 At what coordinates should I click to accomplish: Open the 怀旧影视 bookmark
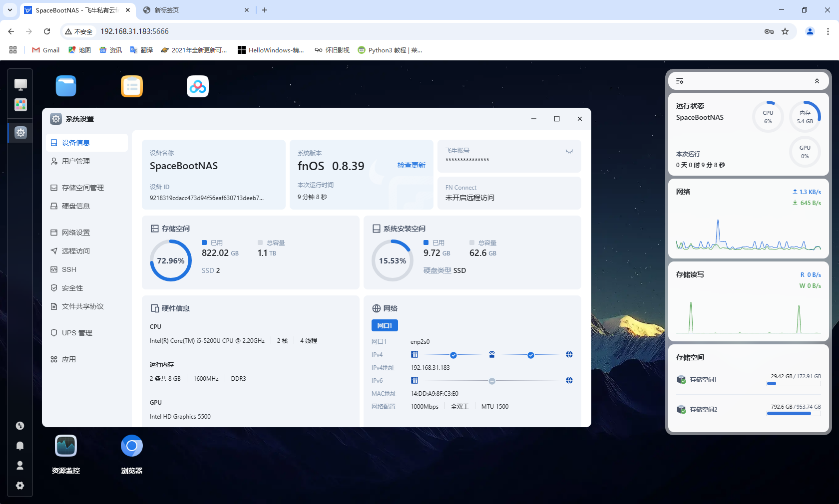(x=332, y=50)
